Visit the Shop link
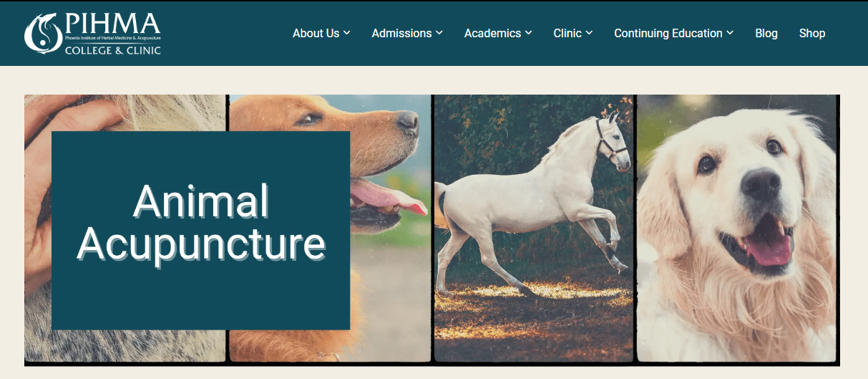This screenshot has height=379, width=868. [x=812, y=33]
